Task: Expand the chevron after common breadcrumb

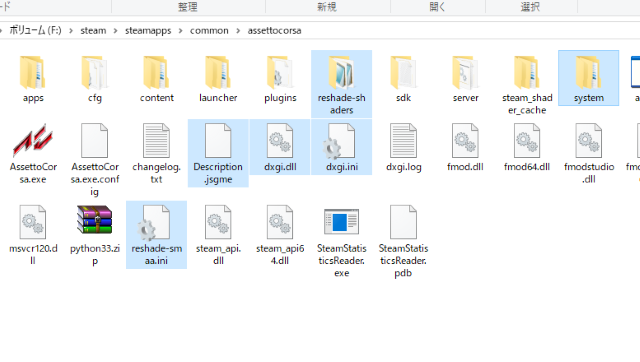Action: [238, 31]
